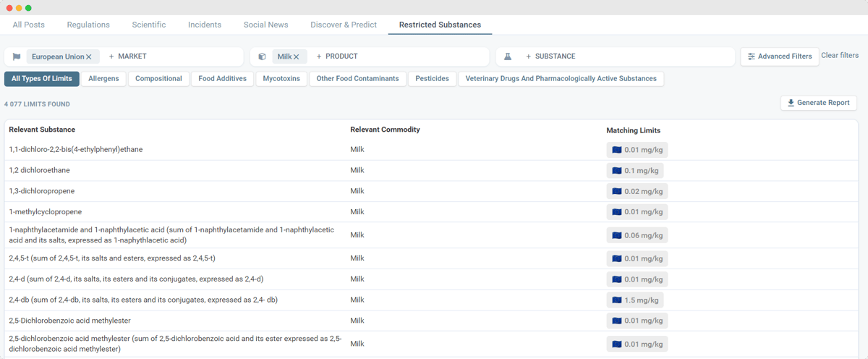Click the flag icon in the market filter

[17, 56]
